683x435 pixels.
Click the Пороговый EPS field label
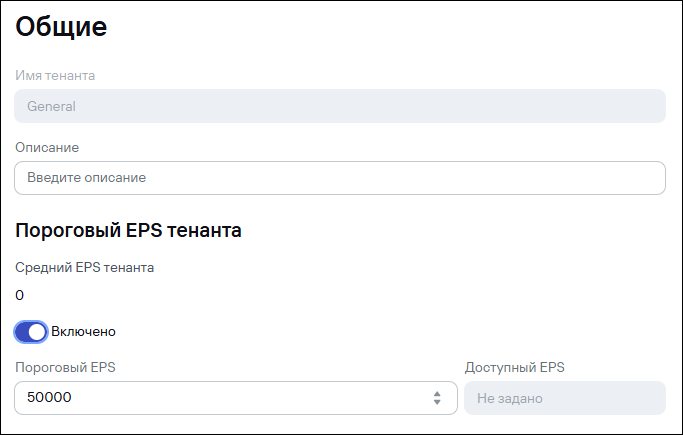(65, 367)
